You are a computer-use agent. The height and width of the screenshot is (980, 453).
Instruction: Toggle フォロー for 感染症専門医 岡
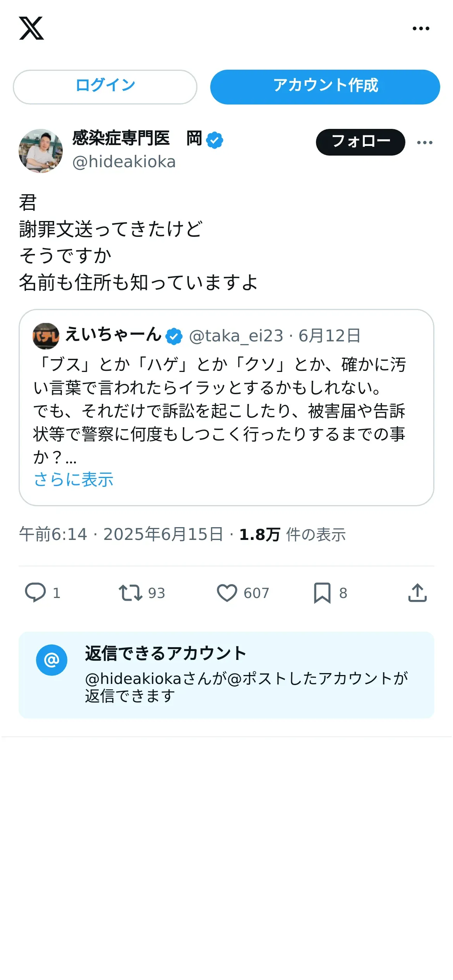[x=360, y=142]
